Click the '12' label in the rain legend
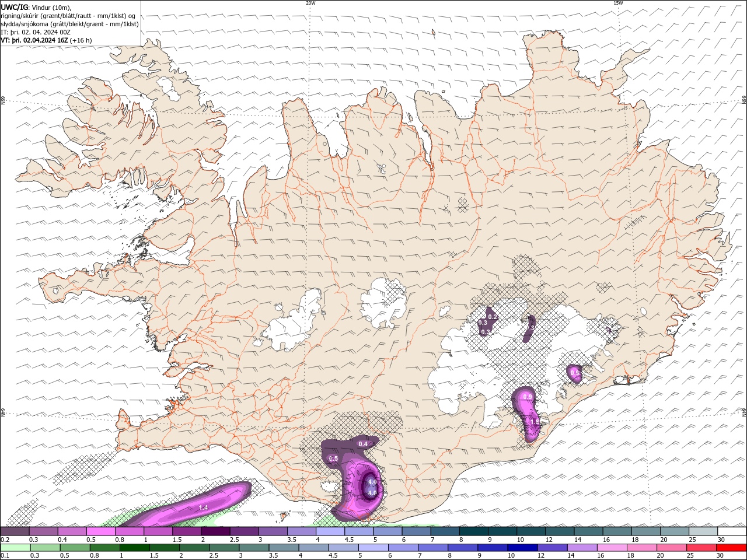The width and height of the screenshot is (747, 560). [x=541, y=556]
